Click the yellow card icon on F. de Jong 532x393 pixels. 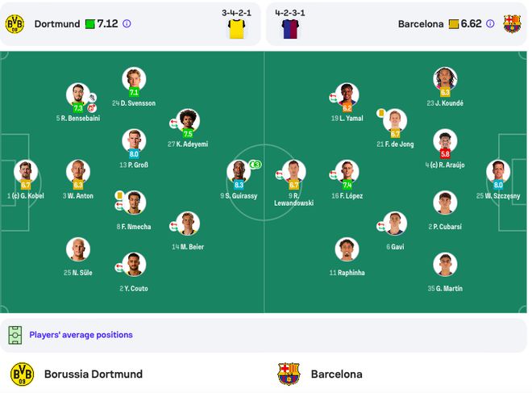pyautogui.click(x=380, y=113)
